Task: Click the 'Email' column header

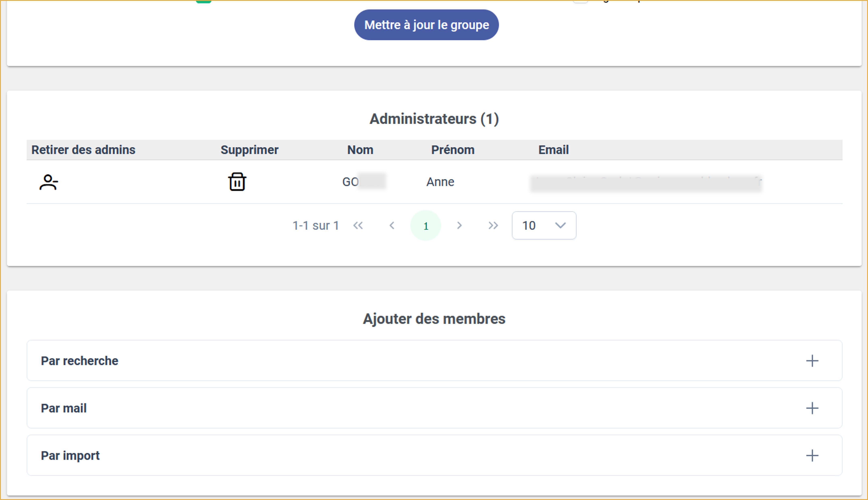Action: pos(553,150)
